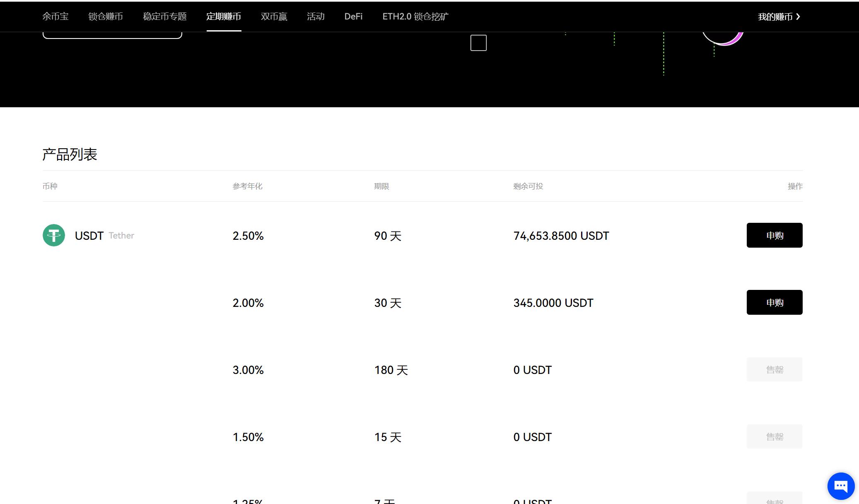This screenshot has height=504, width=859.
Task: Go to ETH2.0 锁仓挖矿 tab
Action: pyautogui.click(x=415, y=17)
